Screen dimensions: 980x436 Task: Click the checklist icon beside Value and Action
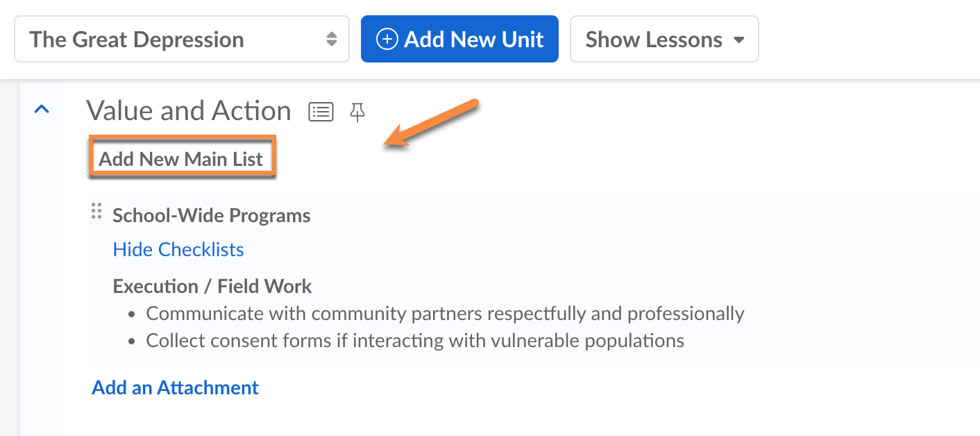321,112
